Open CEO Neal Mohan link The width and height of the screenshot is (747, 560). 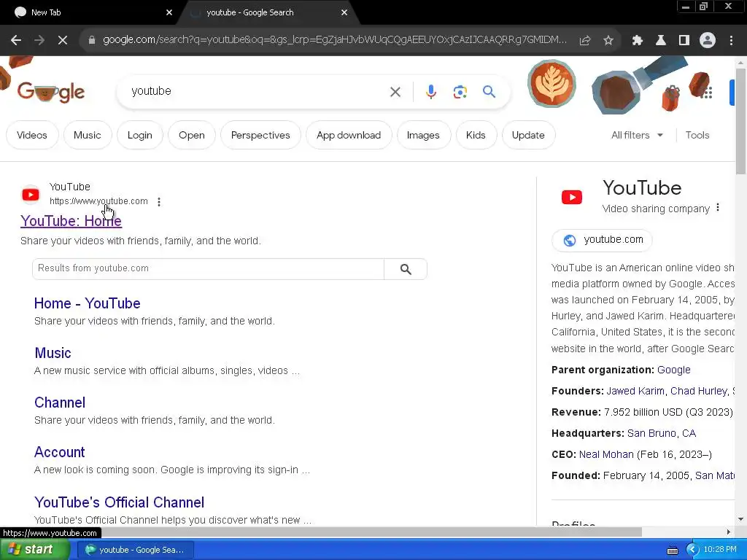(x=606, y=454)
